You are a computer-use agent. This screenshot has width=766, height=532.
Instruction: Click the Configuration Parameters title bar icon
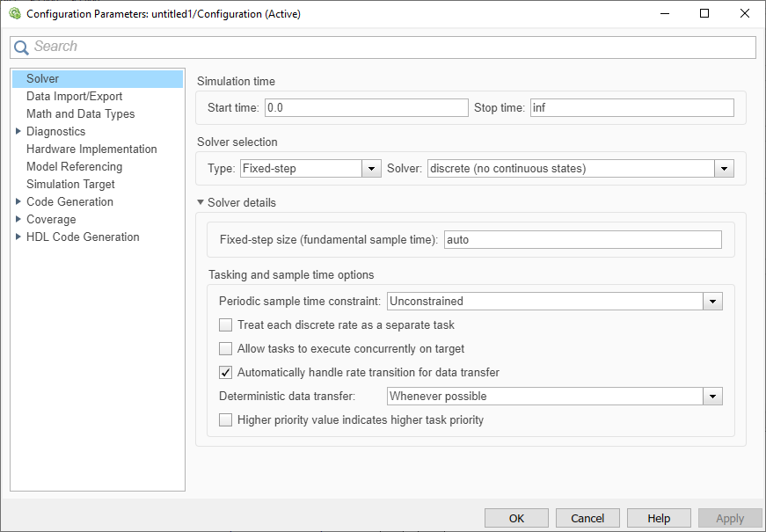(13, 13)
